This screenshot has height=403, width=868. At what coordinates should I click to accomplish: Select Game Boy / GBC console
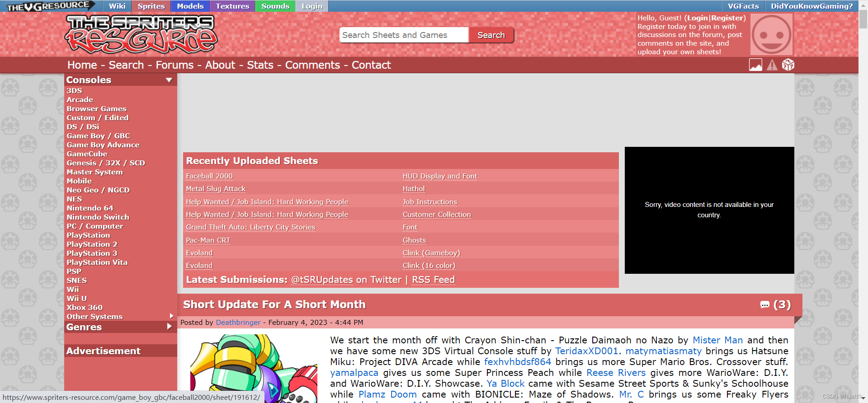tap(98, 136)
